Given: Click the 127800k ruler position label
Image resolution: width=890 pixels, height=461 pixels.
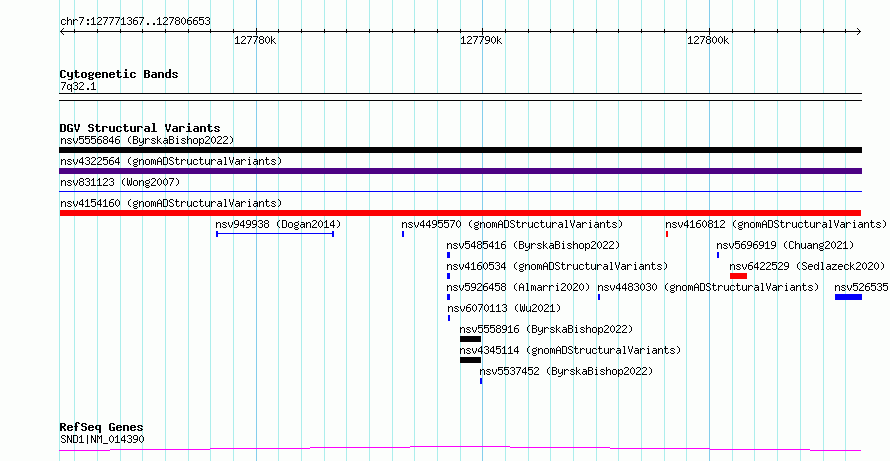Looking at the screenshot, I should [708, 40].
